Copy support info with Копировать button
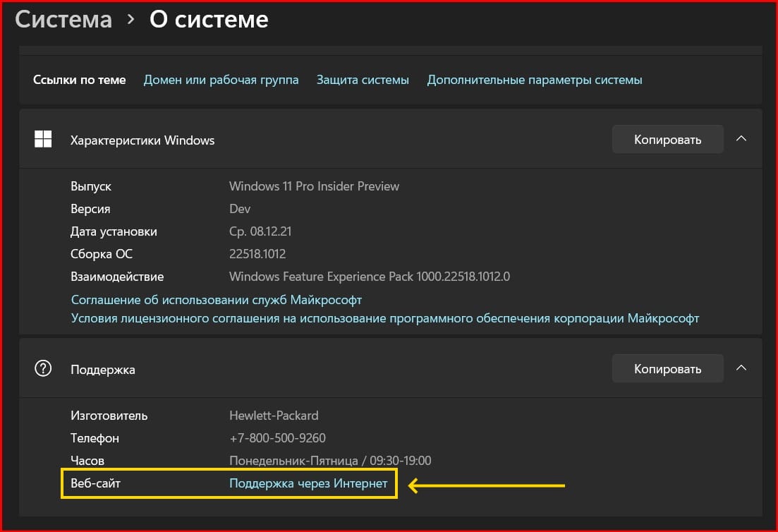 coord(667,369)
